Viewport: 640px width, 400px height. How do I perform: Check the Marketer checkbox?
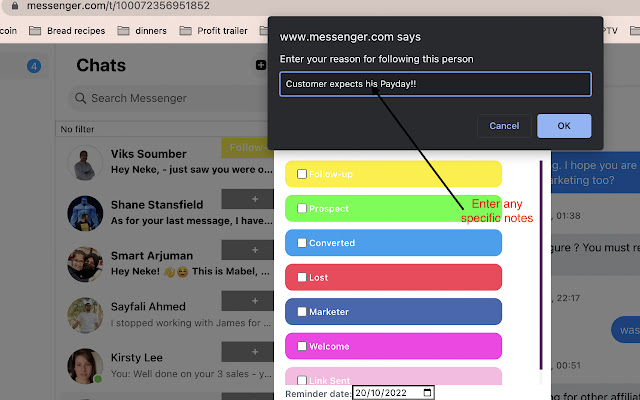click(302, 311)
